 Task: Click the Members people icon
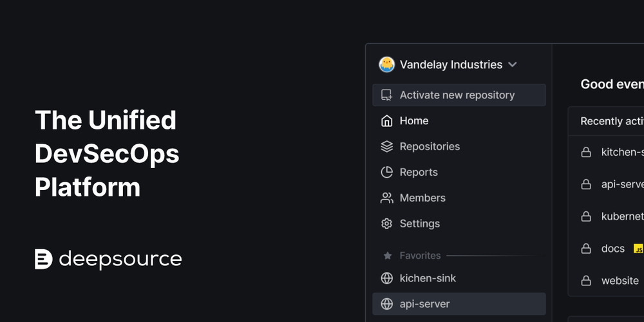point(386,198)
